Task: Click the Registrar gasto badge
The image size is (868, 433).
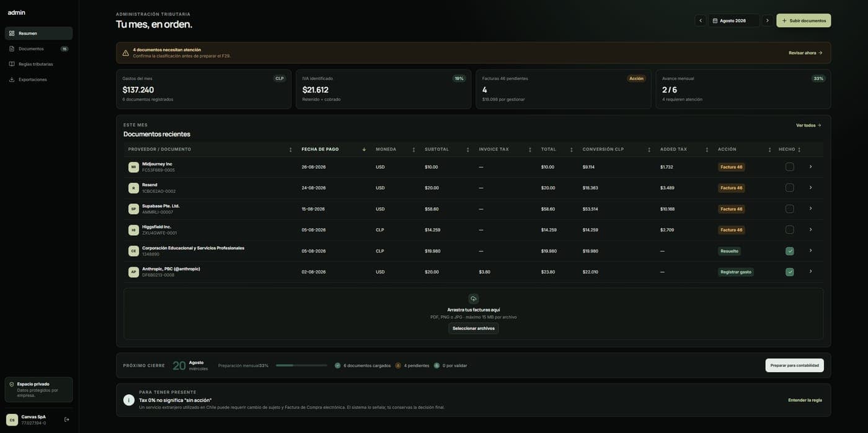Action: click(x=736, y=272)
